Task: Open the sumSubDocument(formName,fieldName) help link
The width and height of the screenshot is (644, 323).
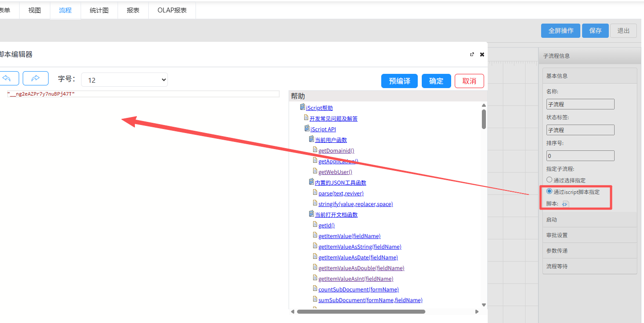Action: click(371, 300)
